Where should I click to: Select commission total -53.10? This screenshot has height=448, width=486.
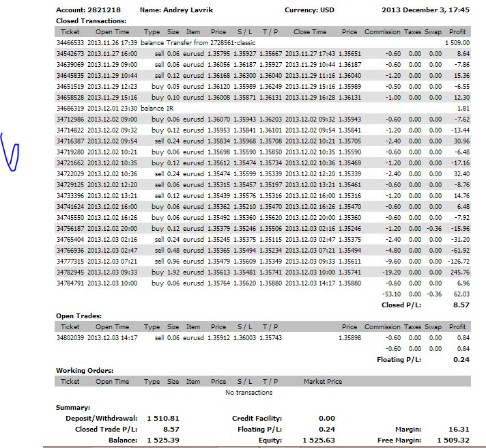[x=391, y=294]
